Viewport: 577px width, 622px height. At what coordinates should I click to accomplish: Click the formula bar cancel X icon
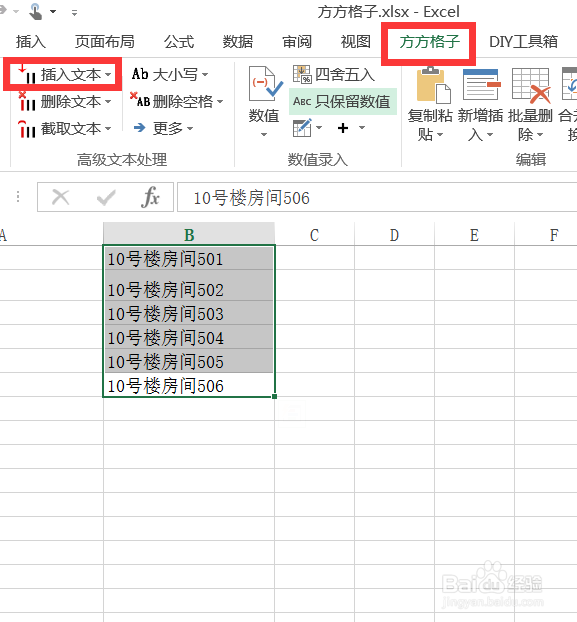61,197
